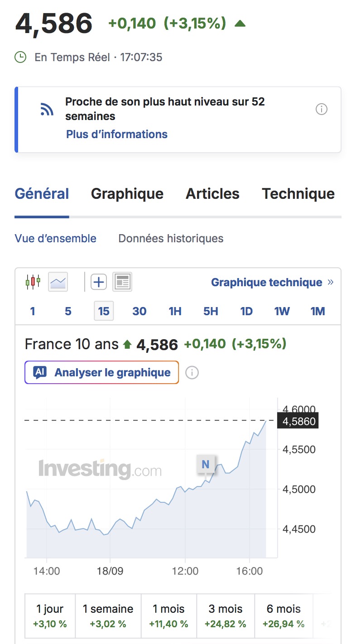Open the news layout icon

[122, 282]
